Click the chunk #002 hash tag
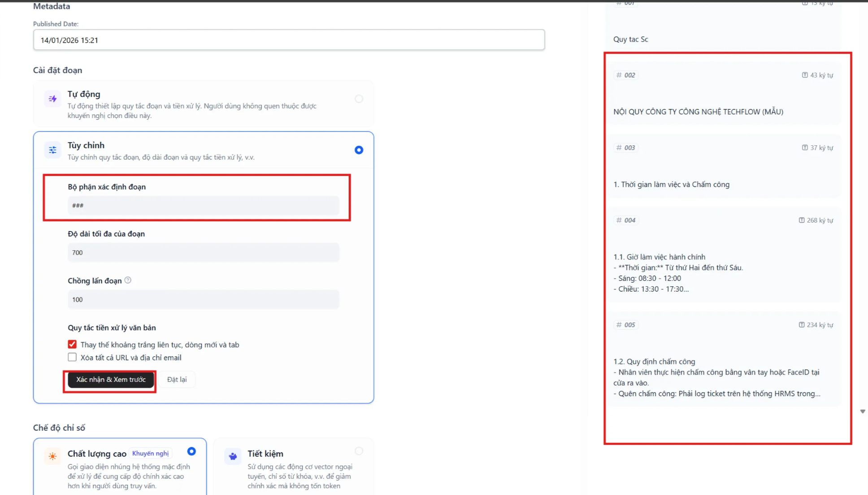The width and height of the screenshot is (868, 495). click(x=626, y=75)
